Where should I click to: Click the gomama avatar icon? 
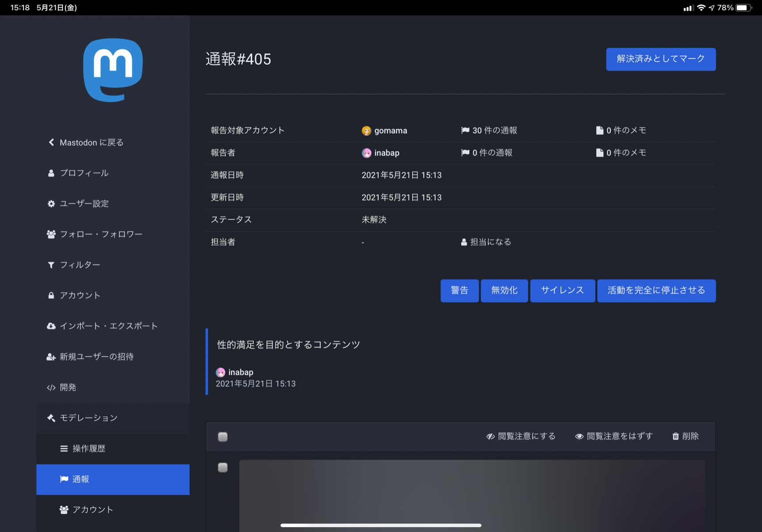[366, 130]
